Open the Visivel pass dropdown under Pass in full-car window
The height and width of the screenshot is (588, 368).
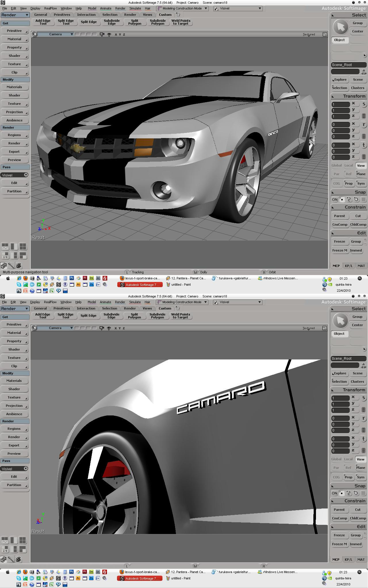tap(14, 175)
